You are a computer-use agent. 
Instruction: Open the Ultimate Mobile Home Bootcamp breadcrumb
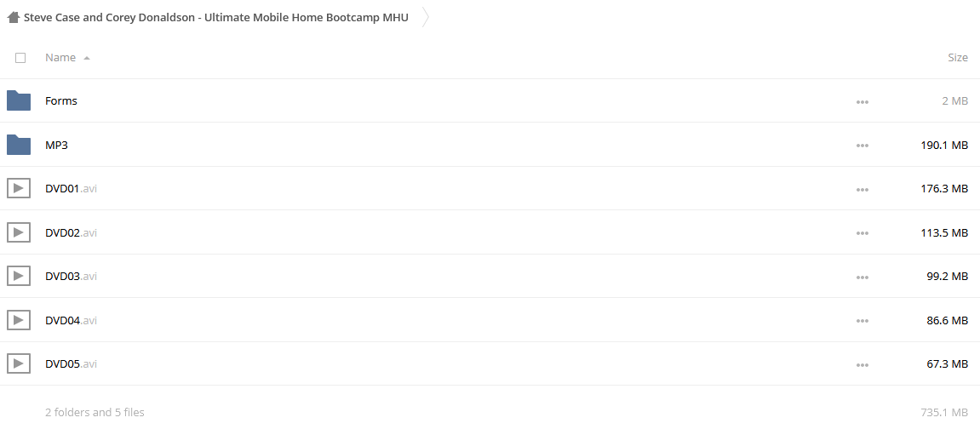click(x=216, y=18)
